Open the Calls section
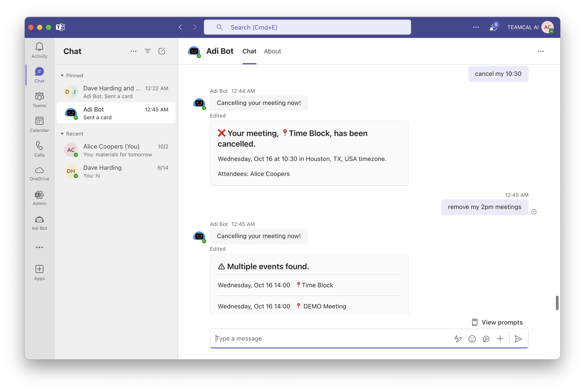 tap(39, 149)
